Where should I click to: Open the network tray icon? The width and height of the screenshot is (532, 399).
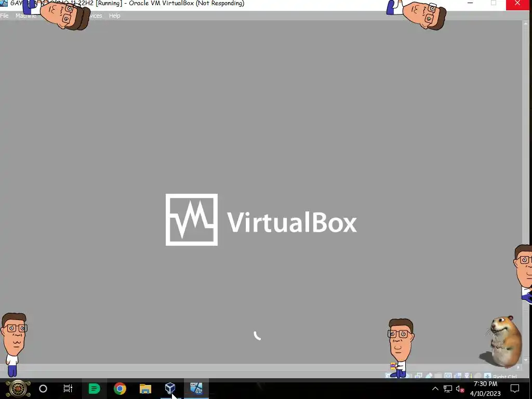[447, 389]
